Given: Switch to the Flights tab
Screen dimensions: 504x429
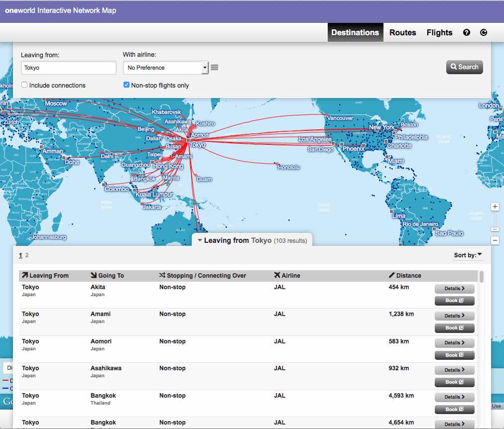Looking at the screenshot, I should (439, 32).
